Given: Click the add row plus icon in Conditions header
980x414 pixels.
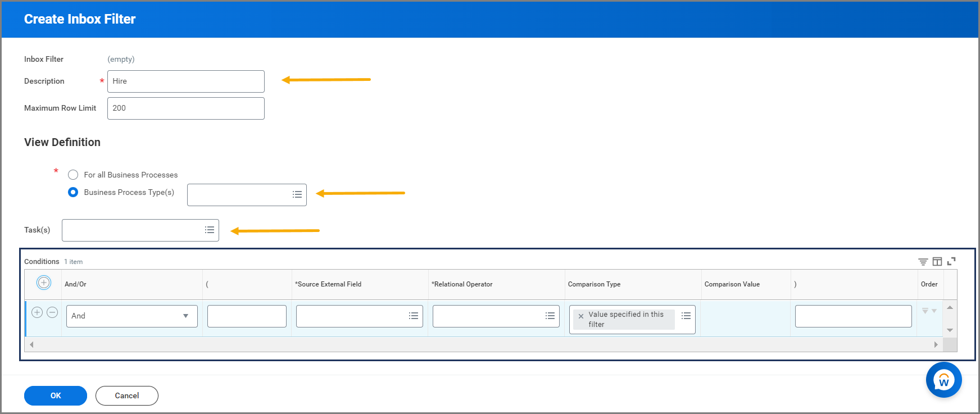Looking at the screenshot, I should (x=44, y=283).
